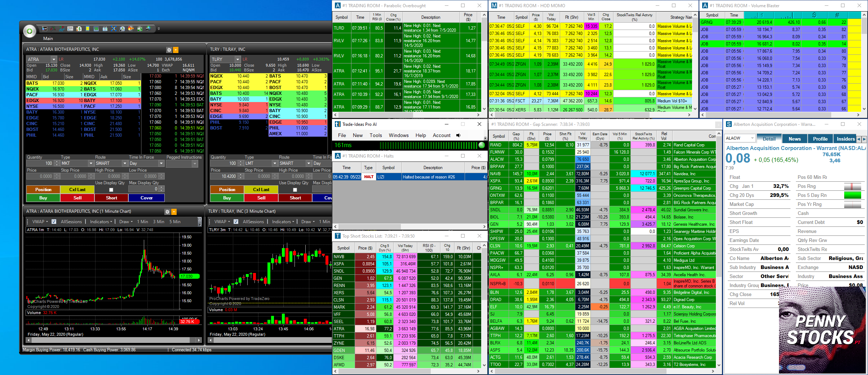Switch to the Profile tab in Alberton window

(x=820, y=139)
